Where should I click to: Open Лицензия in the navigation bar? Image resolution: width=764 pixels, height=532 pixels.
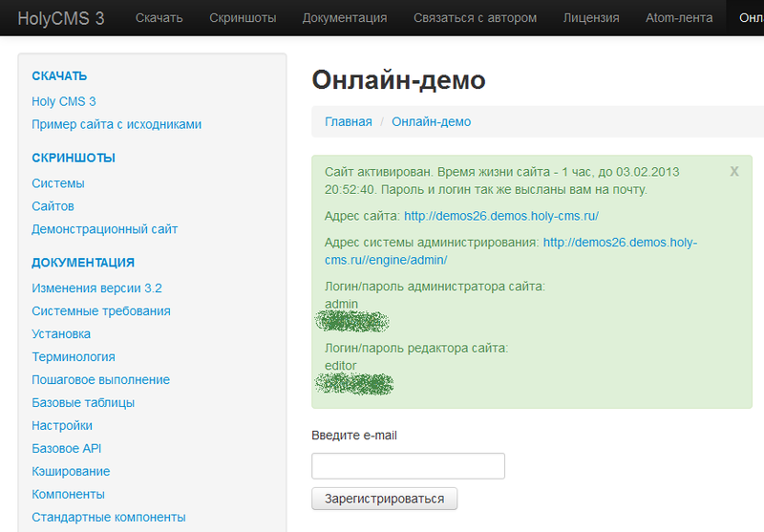[591, 18]
